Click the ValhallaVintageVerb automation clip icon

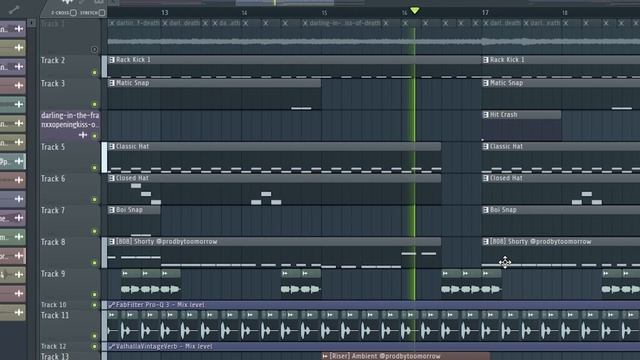coord(112,347)
